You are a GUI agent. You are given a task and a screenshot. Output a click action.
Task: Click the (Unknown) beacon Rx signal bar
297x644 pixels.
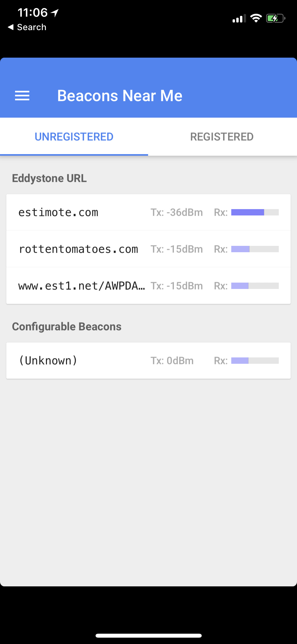tap(255, 361)
